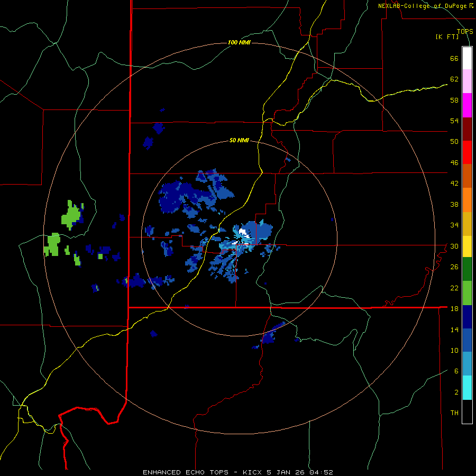Click the 6 legend value

click(x=456, y=371)
